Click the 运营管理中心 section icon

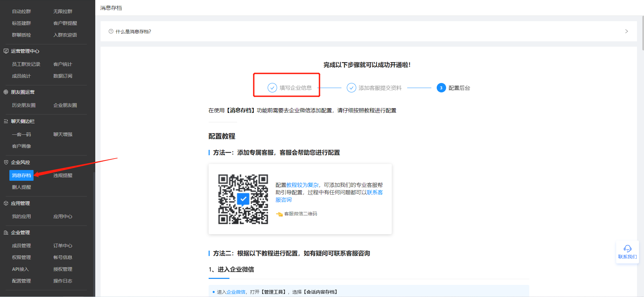pyautogui.click(x=6, y=51)
